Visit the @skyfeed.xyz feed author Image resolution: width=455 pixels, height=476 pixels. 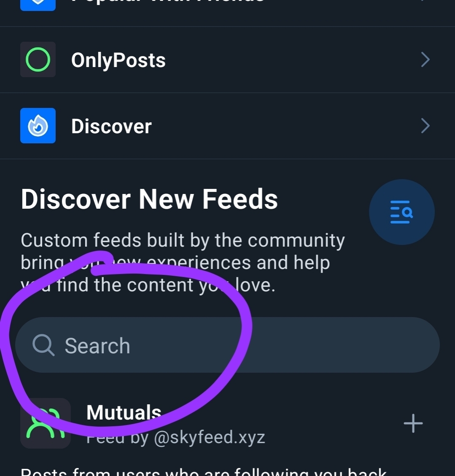pos(209,438)
